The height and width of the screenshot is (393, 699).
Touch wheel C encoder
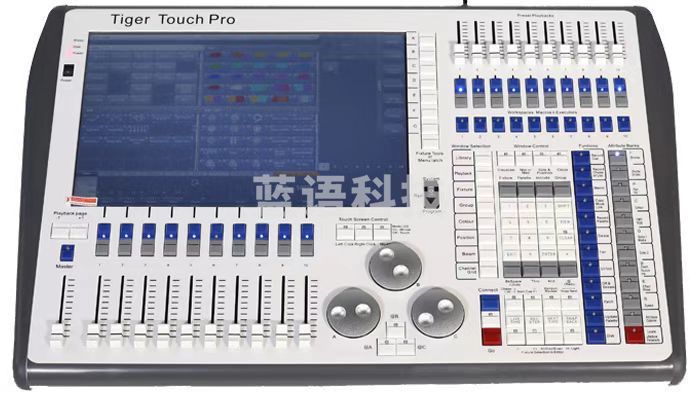click(x=437, y=312)
